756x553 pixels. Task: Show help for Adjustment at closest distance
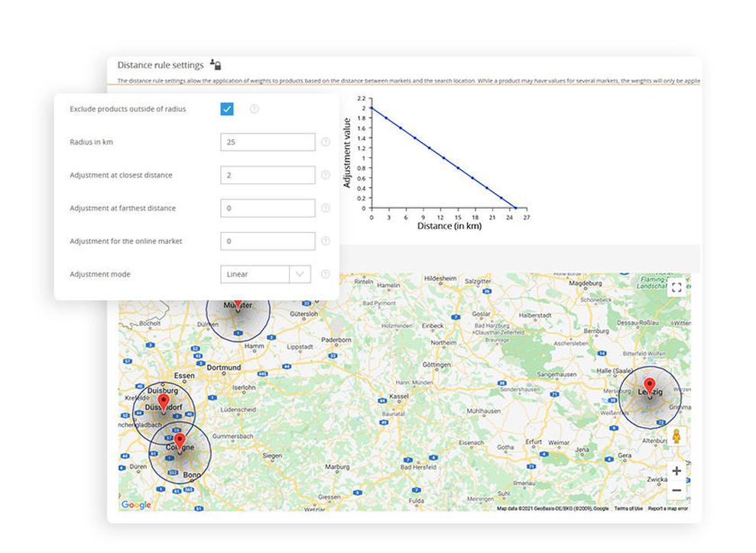click(326, 175)
